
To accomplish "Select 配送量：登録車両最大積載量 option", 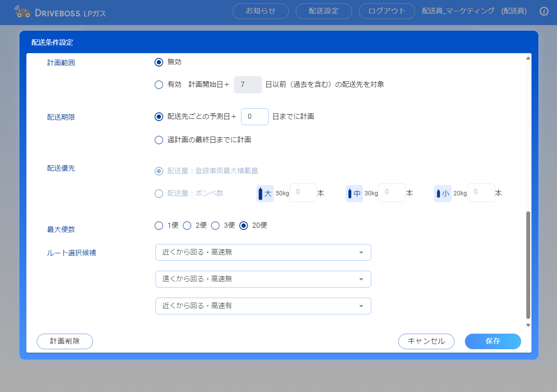I will 159,171.
